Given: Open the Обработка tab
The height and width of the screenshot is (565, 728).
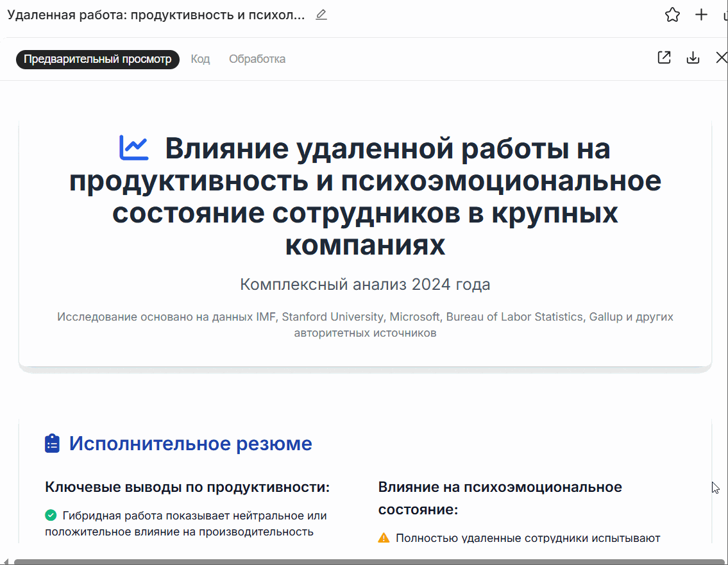Looking at the screenshot, I should (257, 59).
